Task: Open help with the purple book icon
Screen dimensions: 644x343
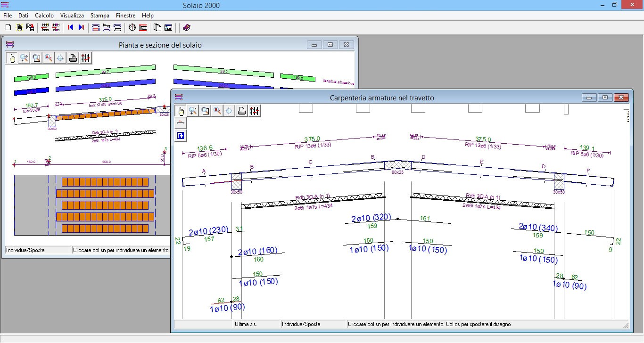Action: coord(186,27)
